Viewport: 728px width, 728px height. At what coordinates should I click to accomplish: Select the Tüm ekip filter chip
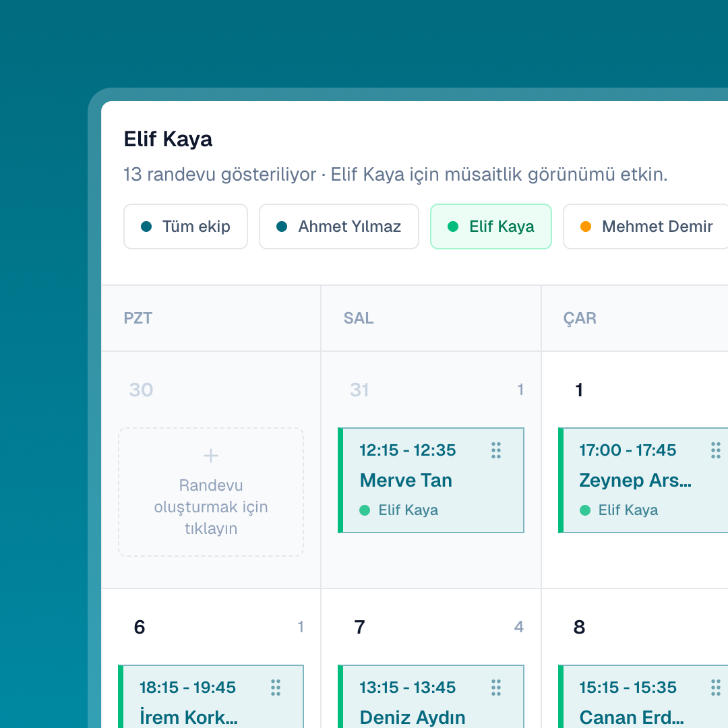click(x=186, y=226)
